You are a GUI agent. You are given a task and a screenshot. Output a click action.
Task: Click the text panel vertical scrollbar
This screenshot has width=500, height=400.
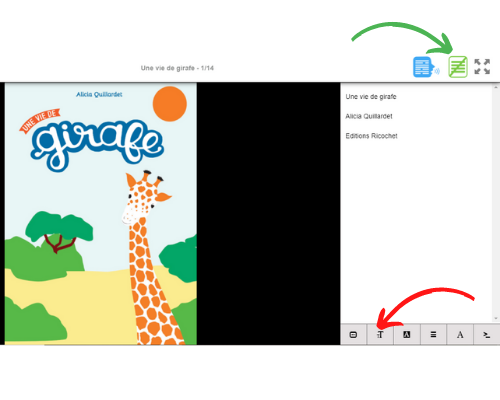click(496, 203)
